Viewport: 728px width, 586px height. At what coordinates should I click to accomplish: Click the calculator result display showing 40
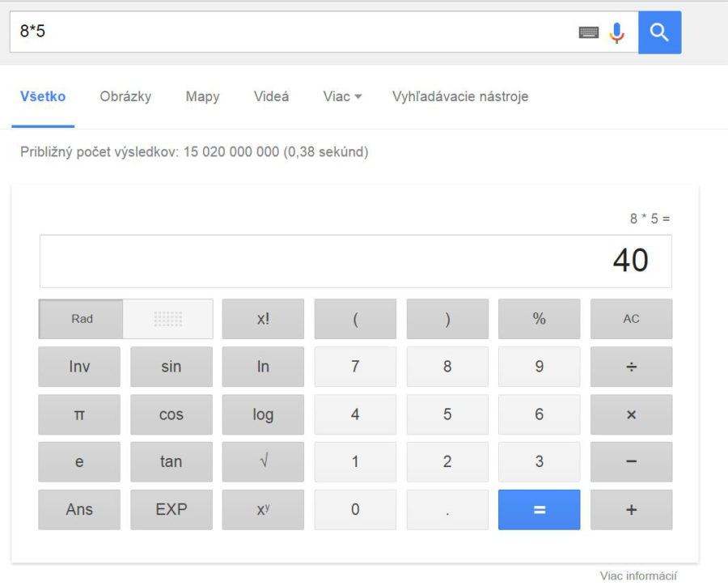click(x=356, y=261)
